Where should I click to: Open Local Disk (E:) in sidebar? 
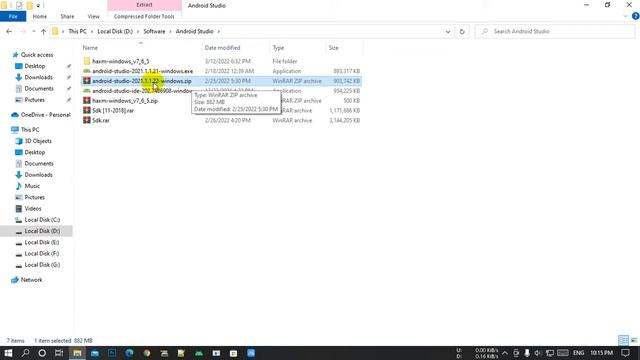42,242
